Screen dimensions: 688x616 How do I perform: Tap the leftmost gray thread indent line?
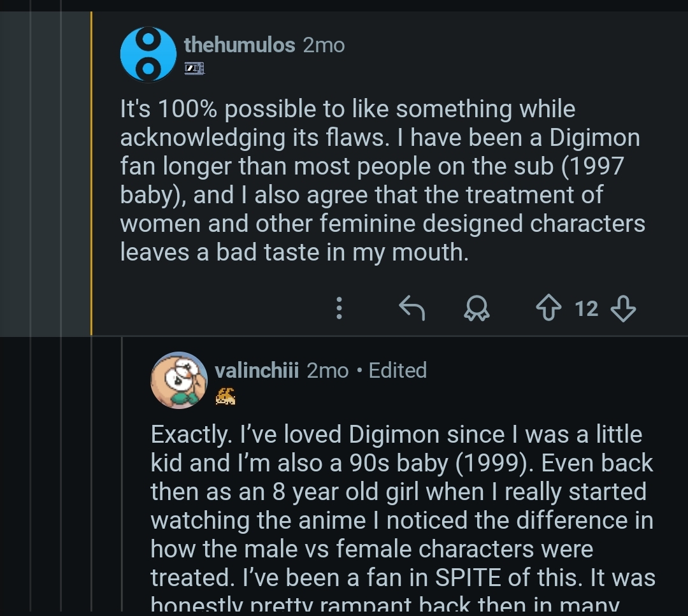[31, 306]
